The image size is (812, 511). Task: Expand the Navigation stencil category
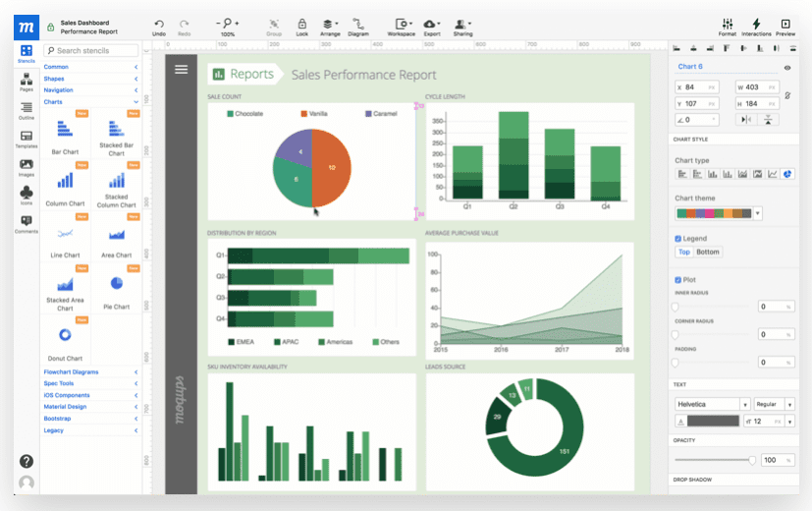pos(90,90)
